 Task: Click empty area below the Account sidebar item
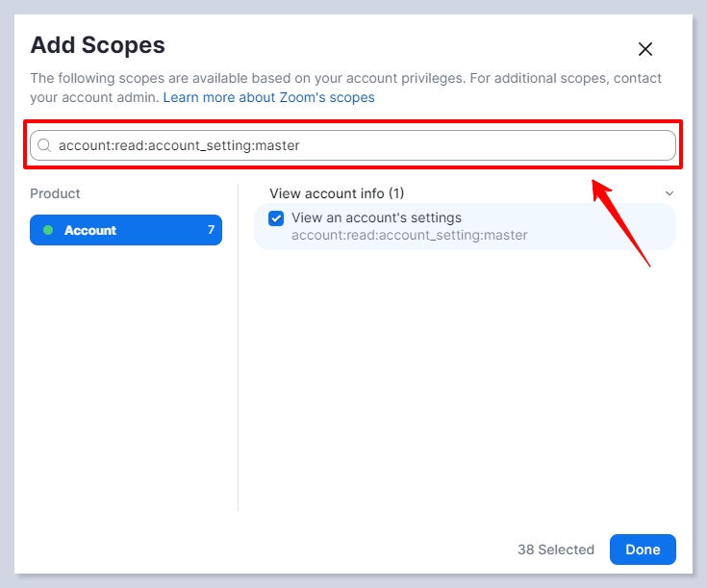click(x=126, y=385)
